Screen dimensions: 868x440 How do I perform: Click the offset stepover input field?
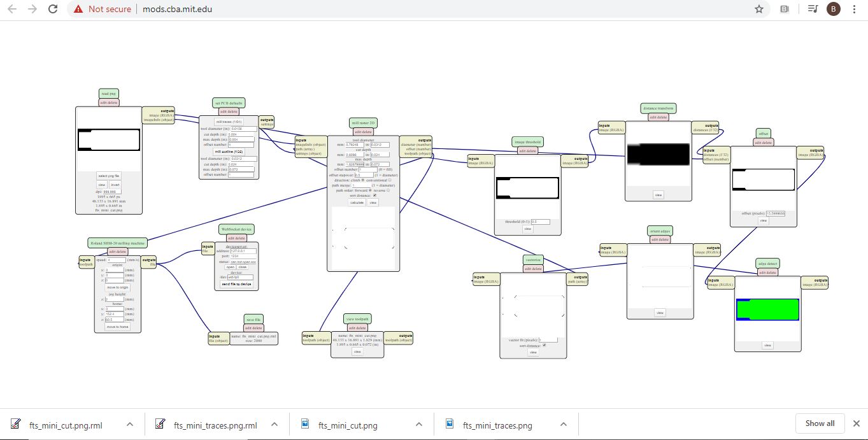click(x=364, y=175)
